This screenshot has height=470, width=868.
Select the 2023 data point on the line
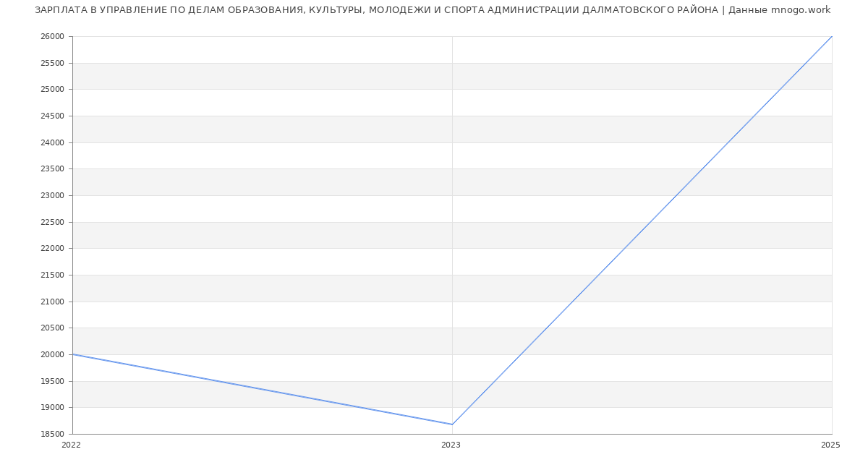pos(452,424)
